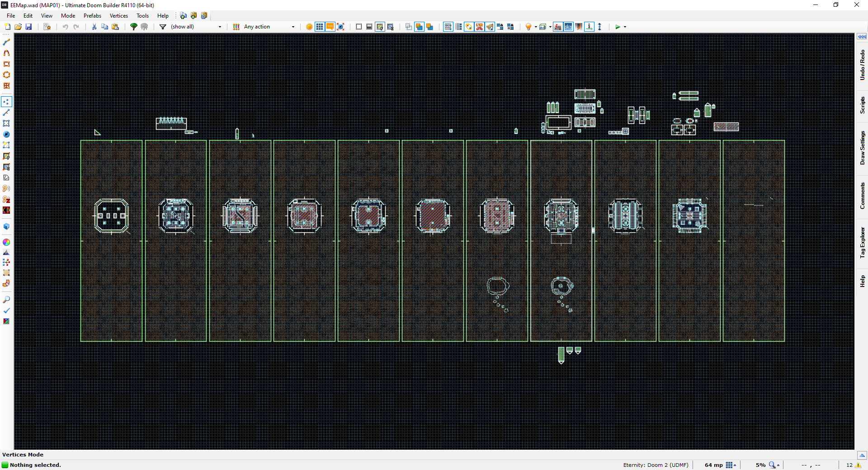Click the New Map icon
The height and width of the screenshot is (470, 868).
point(7,27)
